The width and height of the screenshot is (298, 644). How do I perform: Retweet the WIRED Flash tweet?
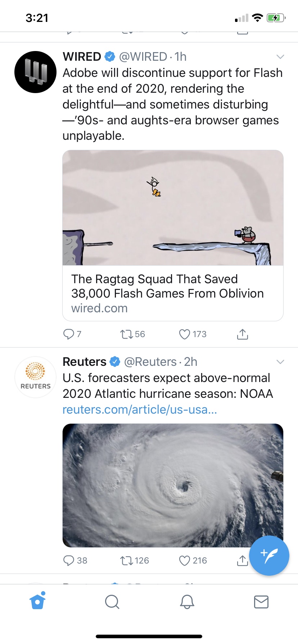point(126,335)
